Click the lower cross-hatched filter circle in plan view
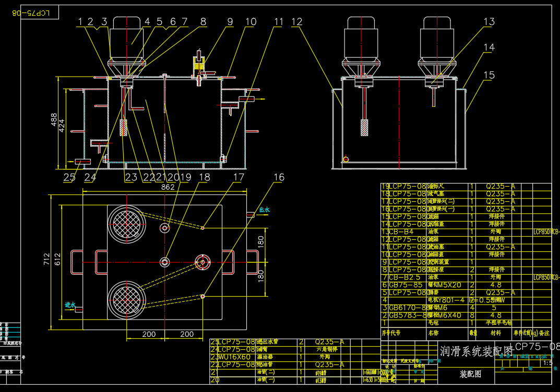This screenshot has height=392, width=560. pyautogui.click(x=125, y=299)
